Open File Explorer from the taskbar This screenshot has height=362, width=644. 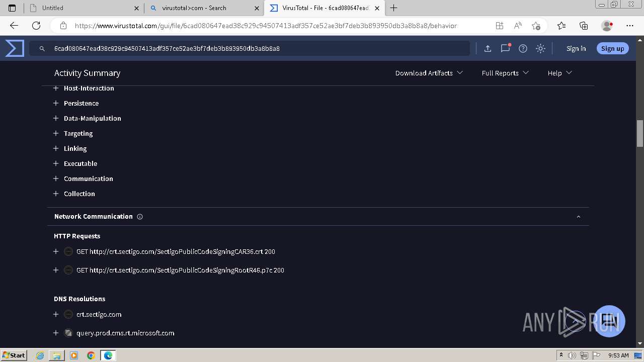(57, 355)
